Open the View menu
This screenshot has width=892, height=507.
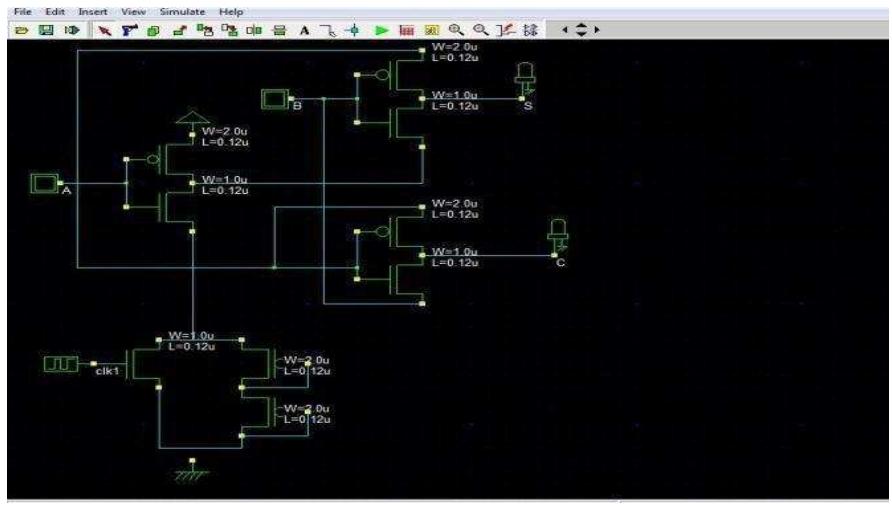click(x=133, y=11)
